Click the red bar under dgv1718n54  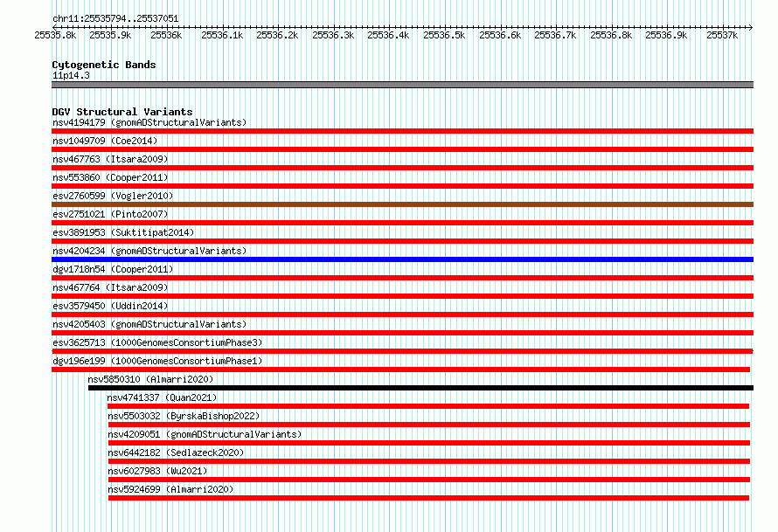402,278
